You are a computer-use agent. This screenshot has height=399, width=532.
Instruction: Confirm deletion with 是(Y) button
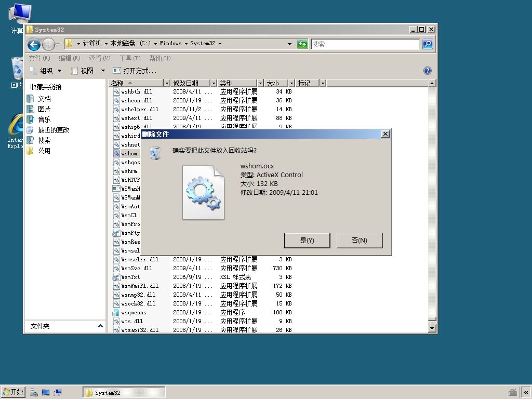(307, 240)
